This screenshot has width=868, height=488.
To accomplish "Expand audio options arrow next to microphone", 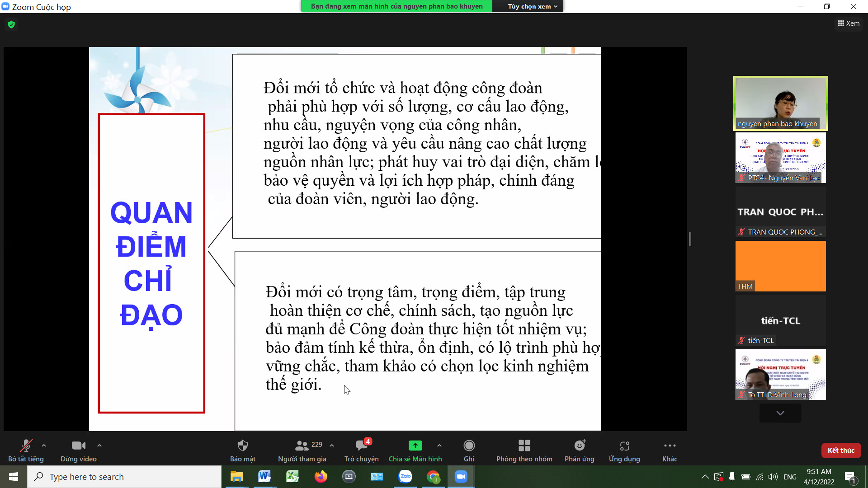I will click(44, 446).
